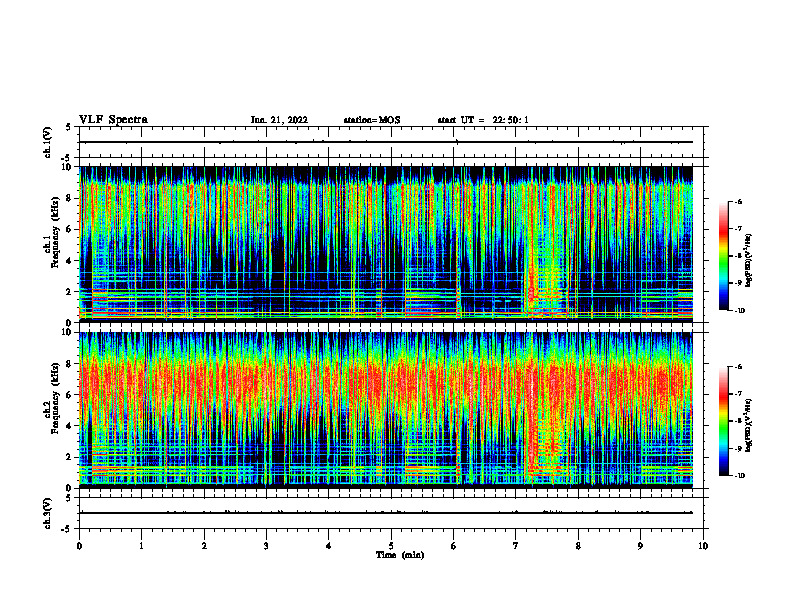Click the ch.2 colorbar log(PSD) label
This screenshot has width=792, height=612.
749,425
